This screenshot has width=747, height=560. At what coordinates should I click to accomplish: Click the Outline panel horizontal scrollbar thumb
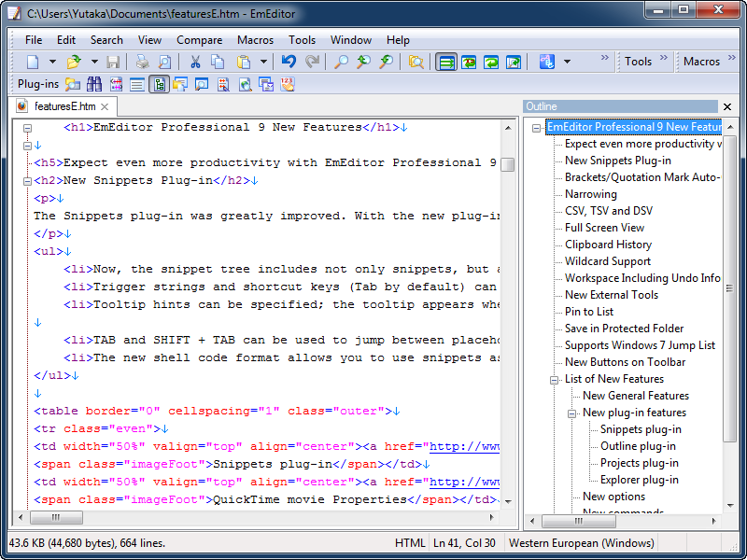click(579, 522)
